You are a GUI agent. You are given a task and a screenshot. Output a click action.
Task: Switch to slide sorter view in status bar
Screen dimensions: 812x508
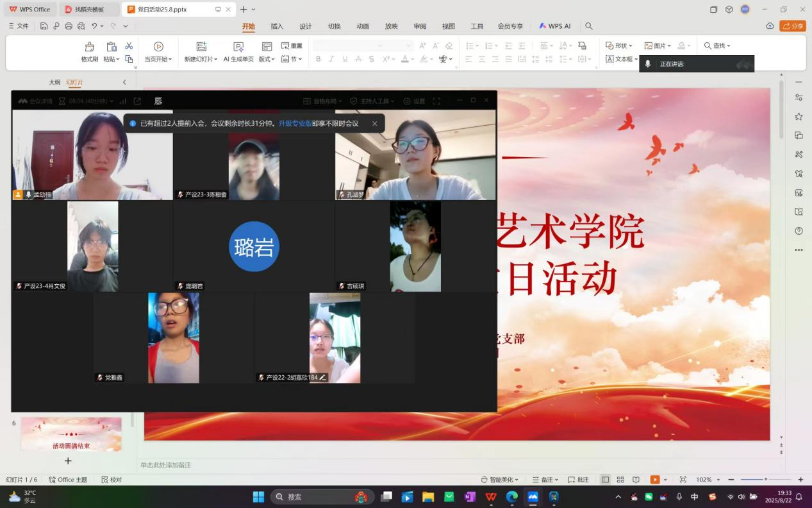[x=620, y=480]
